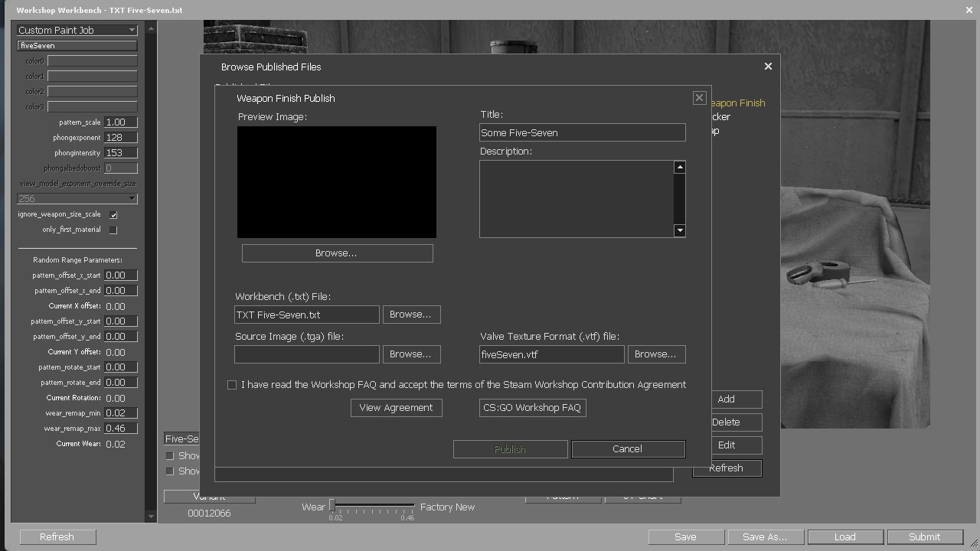Viewport: 980px width, 551px height.
Task: Click Save As... in Workbench
Action: coord(766,537)
